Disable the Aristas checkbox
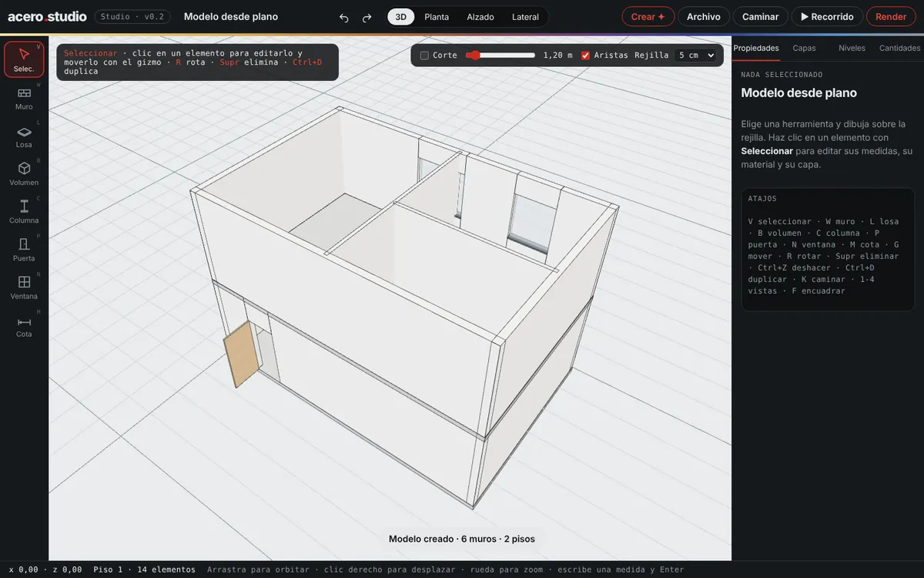924x578 pixels. [x=586, y=55]
